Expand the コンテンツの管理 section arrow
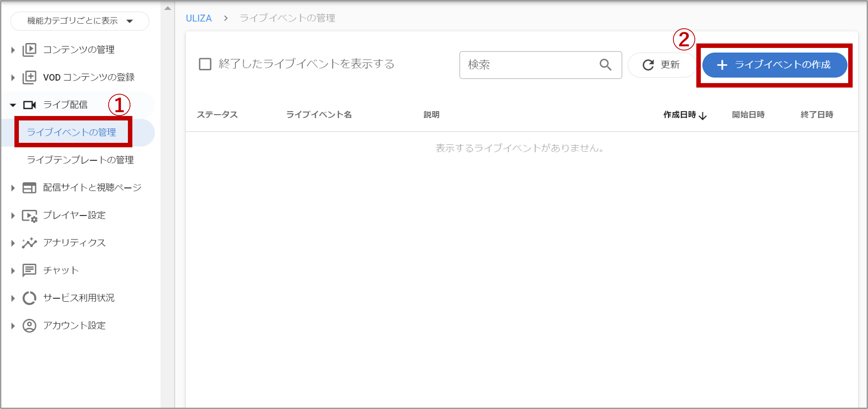The width and height of the screenshot is (868, 409). click(x=13, y=50)
